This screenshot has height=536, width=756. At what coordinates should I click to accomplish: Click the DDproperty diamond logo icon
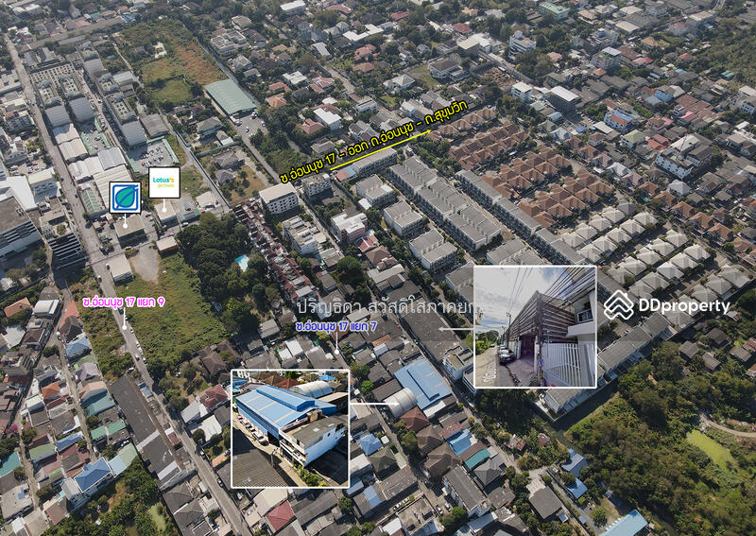(x=619, y=305)
